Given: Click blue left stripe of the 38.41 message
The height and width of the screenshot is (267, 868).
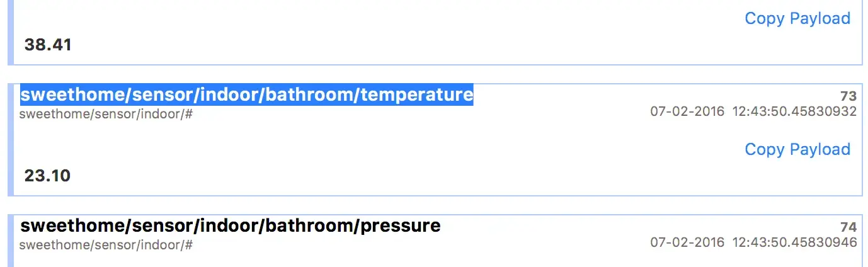Looking at the screenshot, I should (x=11, y=32).
